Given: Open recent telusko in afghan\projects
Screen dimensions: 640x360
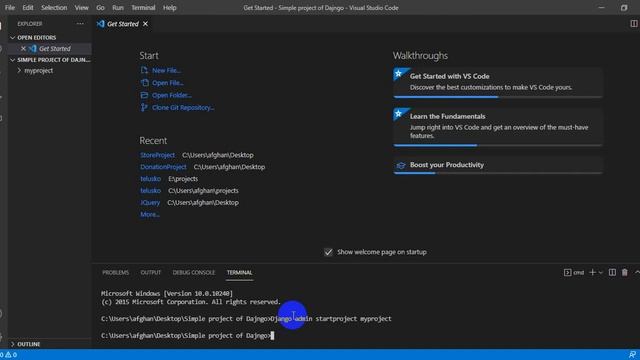Looking at the screenshot, I should [150, 191].
